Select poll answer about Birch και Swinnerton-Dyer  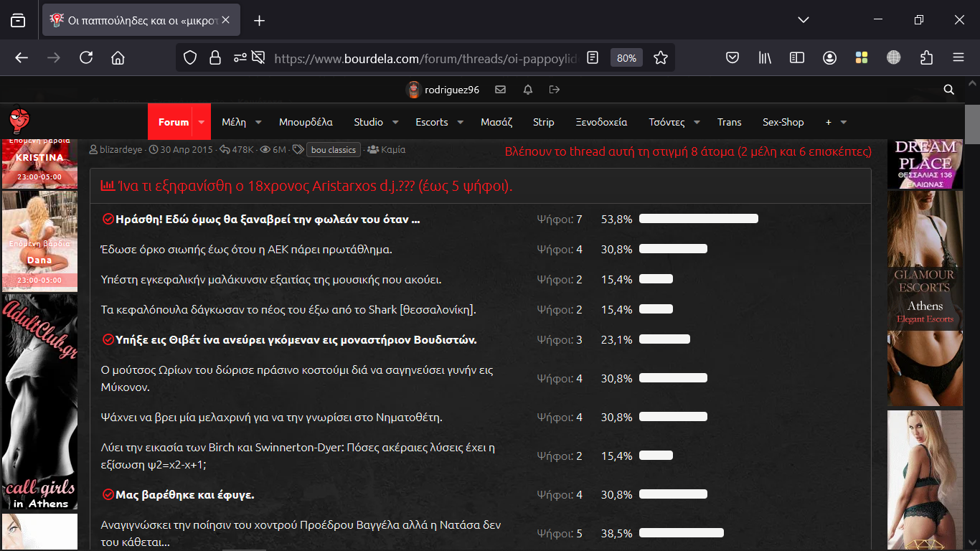tap(298, 456)
